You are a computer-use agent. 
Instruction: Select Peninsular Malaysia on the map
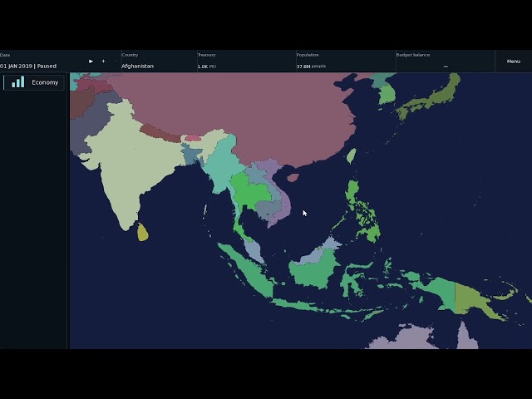[x=254, y=250]
